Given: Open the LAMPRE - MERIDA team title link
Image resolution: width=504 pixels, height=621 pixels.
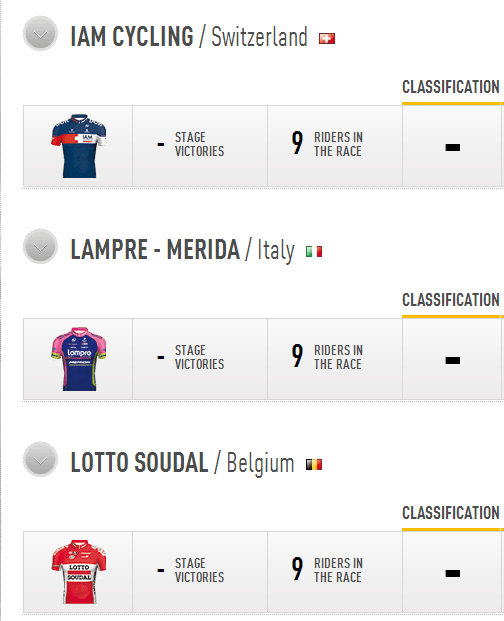Looking at the screenshot, I should pos(155,250).
